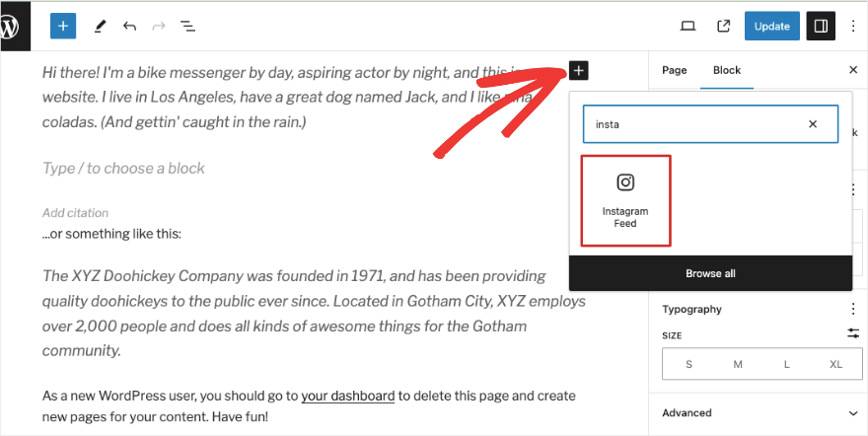Switch to the Page tab
Screen dimensions: 868x436
point(675,70)
